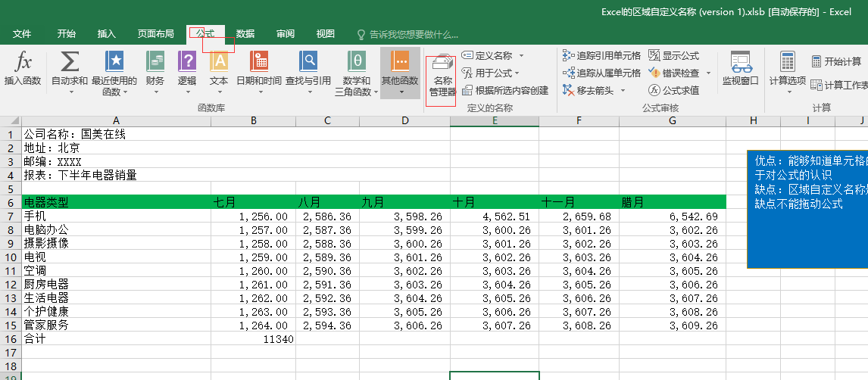Switch to the View (视图) tab
868x380 pixels.
[x=326, y=34]
